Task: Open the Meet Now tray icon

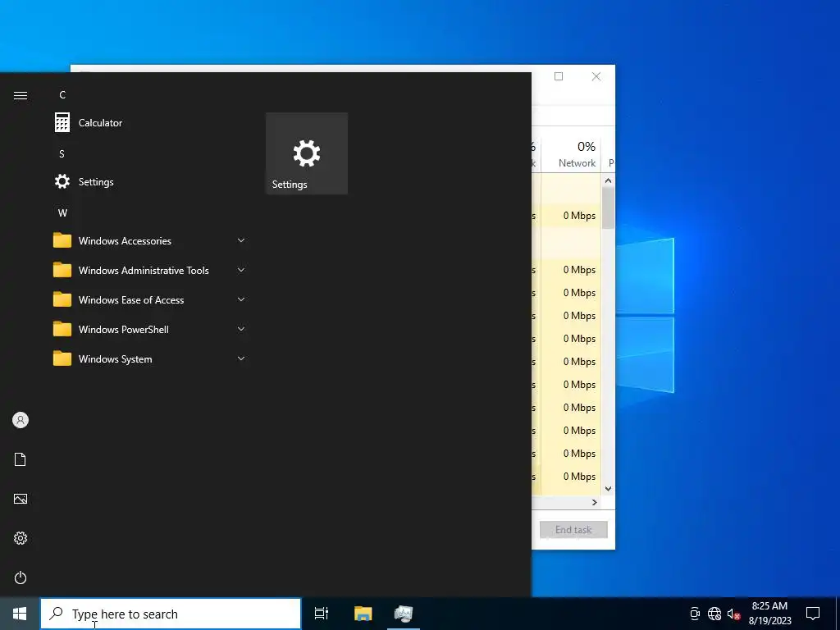Action: click(x=695, y=614)
